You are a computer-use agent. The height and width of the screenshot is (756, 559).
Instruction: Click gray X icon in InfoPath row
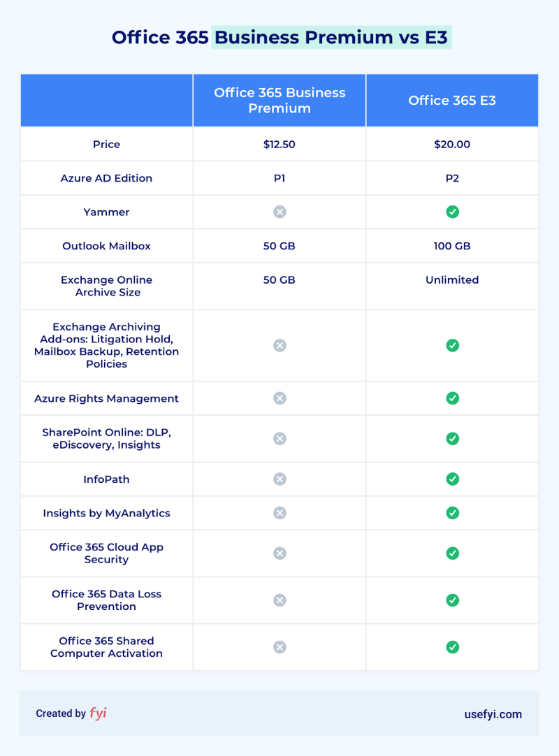point(279,479)
